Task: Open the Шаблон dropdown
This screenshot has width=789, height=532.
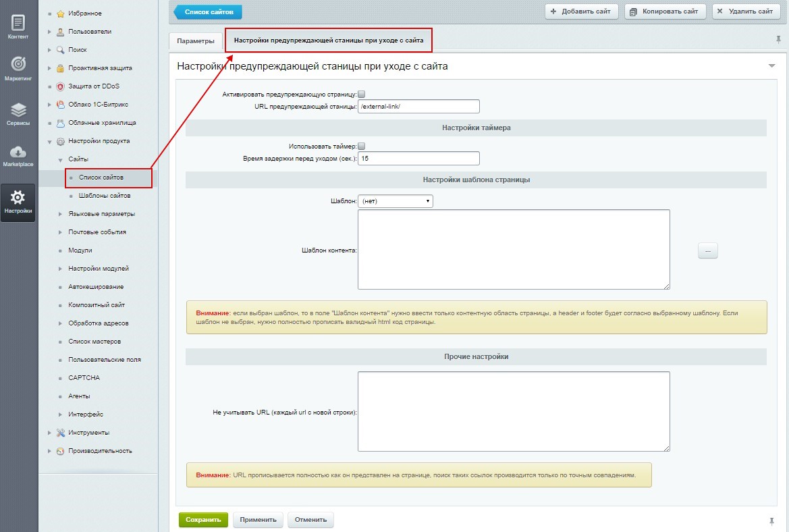Action: click(x=395, y=201)
